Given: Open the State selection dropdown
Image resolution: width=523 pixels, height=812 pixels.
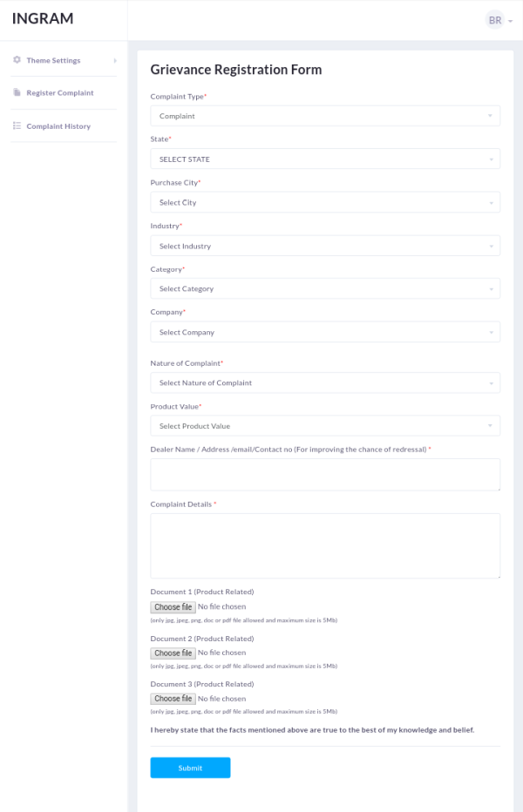Looking at the screenshot, I should point(325,159).
